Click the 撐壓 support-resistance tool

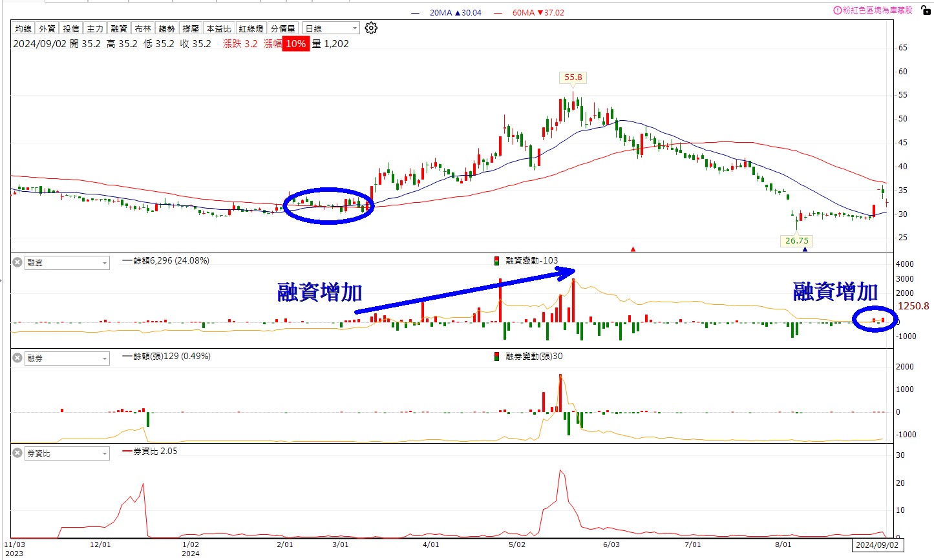click(x=190, y=28)
